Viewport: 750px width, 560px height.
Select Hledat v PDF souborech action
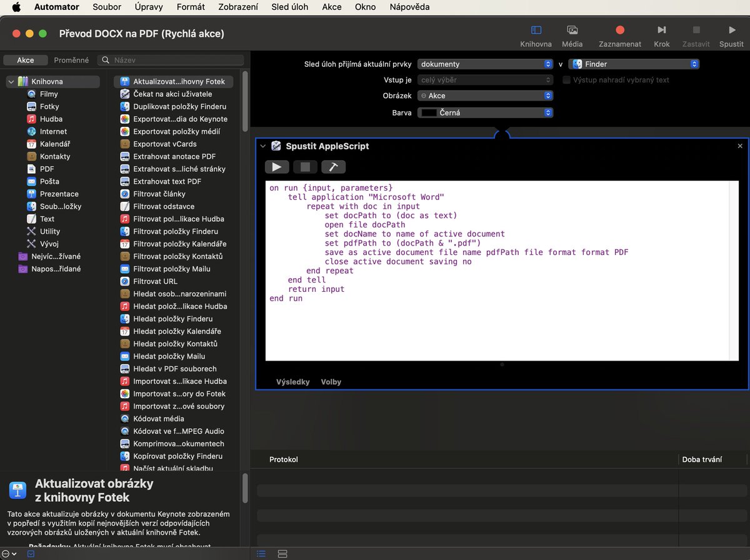tap(173, 369)
